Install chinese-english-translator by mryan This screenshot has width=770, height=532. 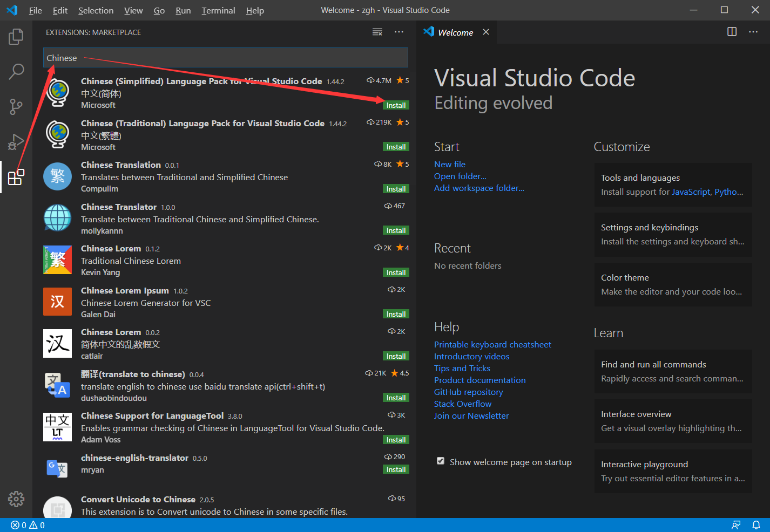point(396,469)
